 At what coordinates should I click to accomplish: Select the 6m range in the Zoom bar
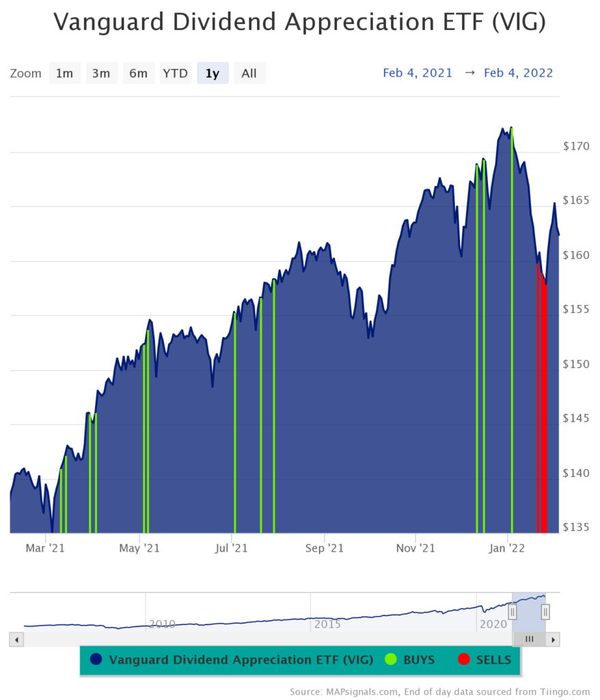(139, 73)
